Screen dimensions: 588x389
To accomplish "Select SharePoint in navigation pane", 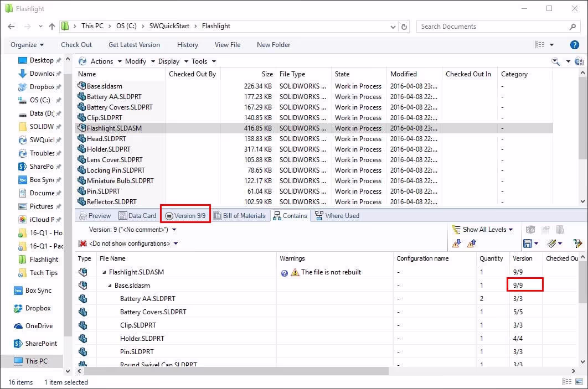I will pos(35,343).
